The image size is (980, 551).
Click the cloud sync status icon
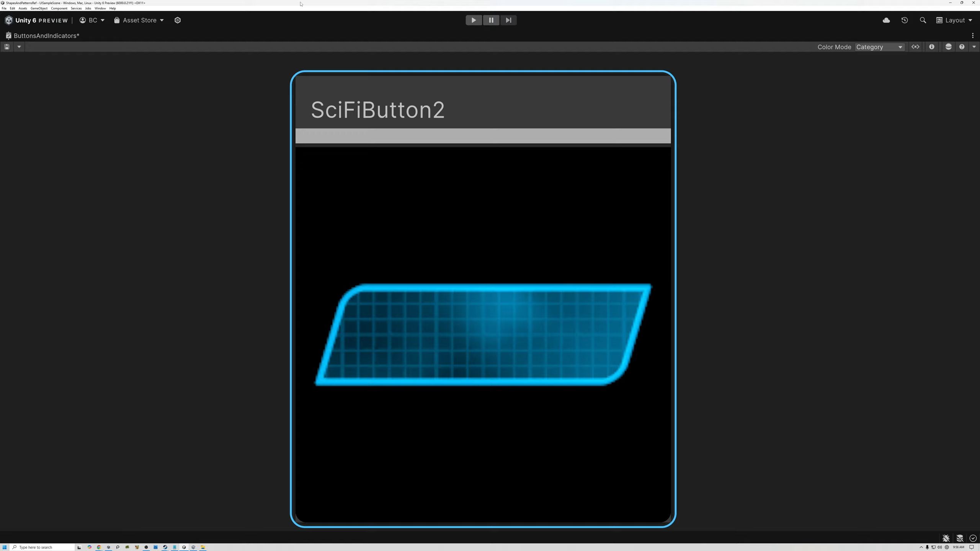point(886,20)
